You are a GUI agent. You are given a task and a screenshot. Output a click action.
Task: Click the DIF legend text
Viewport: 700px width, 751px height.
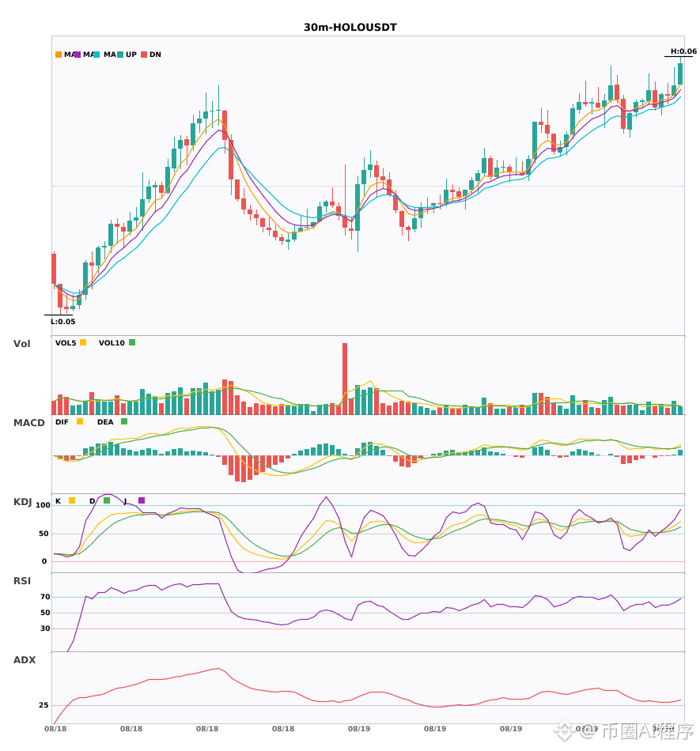62,422
